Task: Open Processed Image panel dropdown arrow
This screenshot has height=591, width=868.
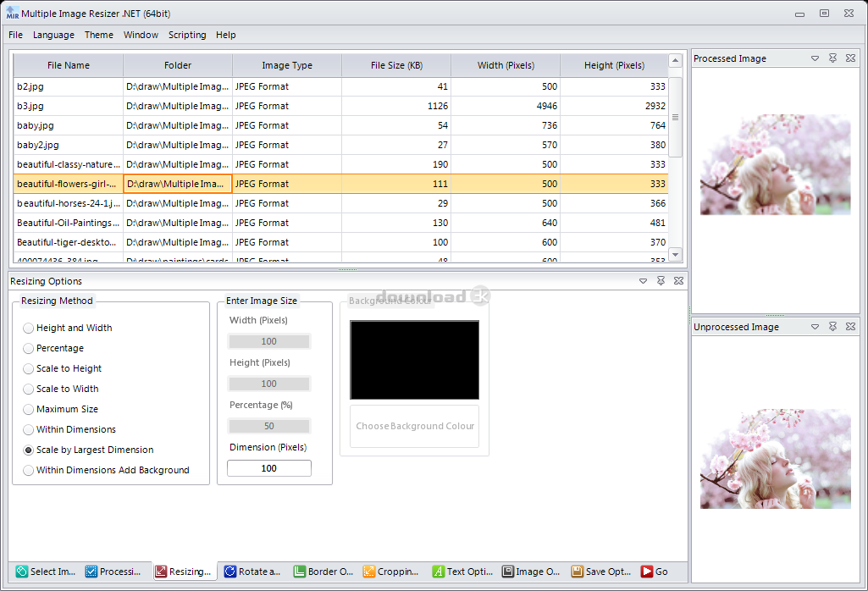Action: point(815,58)
